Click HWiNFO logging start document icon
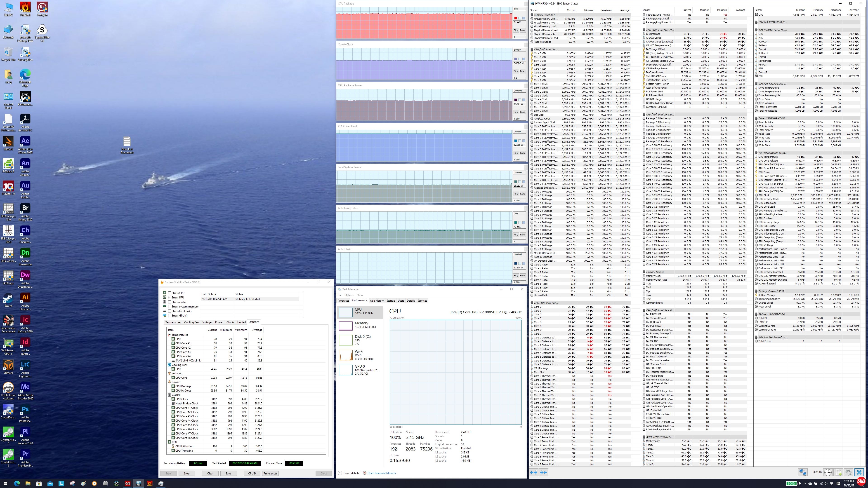The height and width of the screenshot is (488, 868). coord(838,472)
